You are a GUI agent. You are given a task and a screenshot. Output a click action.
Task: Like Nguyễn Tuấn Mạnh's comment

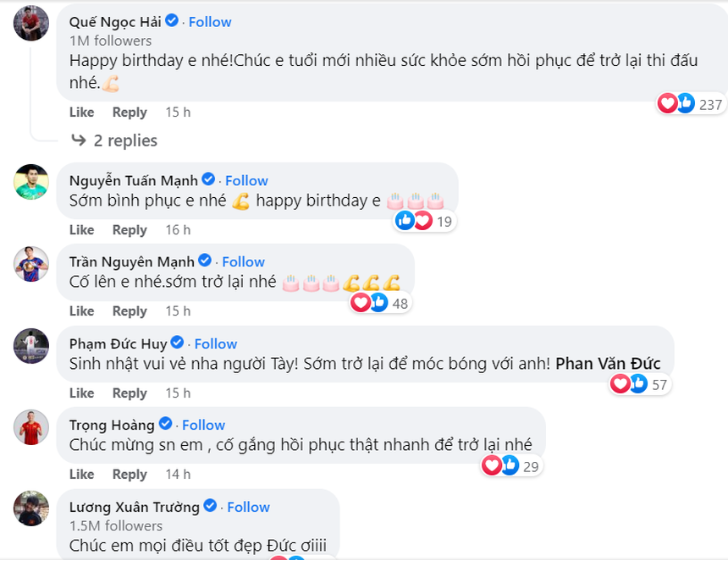(81, 230)
